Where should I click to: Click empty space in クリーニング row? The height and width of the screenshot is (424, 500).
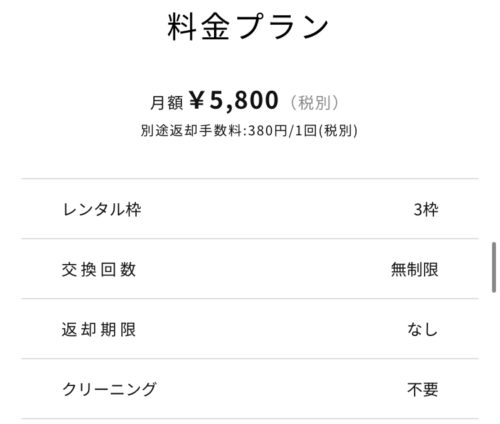coord(282,389)
